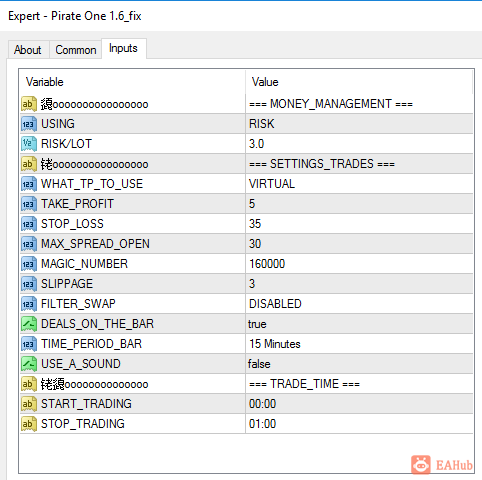This screenshot has height=480, width=482.
Task: Click the icon beside USING variable
Action: click(29, 124)
